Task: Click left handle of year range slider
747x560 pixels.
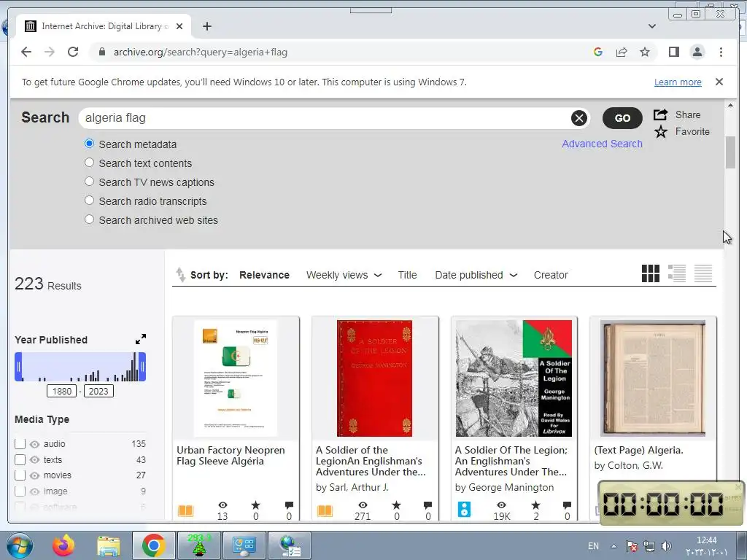Action: click(18, 367)
